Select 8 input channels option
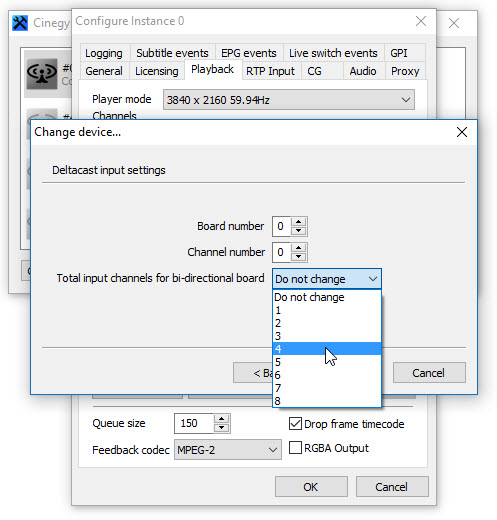497x520 pixels. tap(327, 401)
